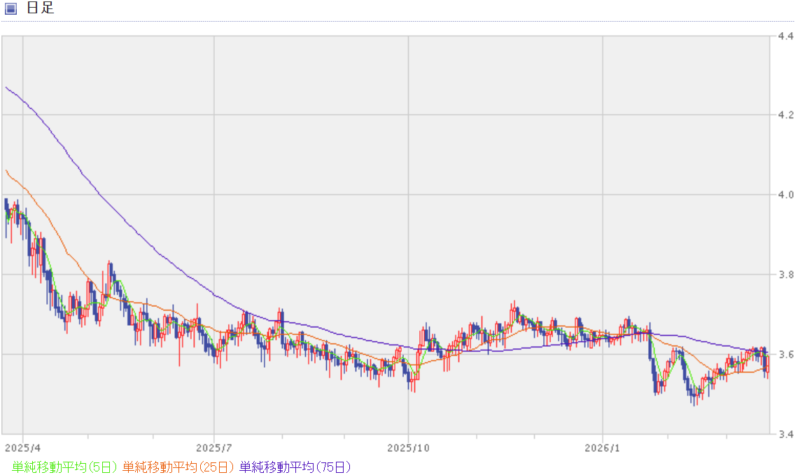Click the 4.4 value on price axis

coord(786,37)
